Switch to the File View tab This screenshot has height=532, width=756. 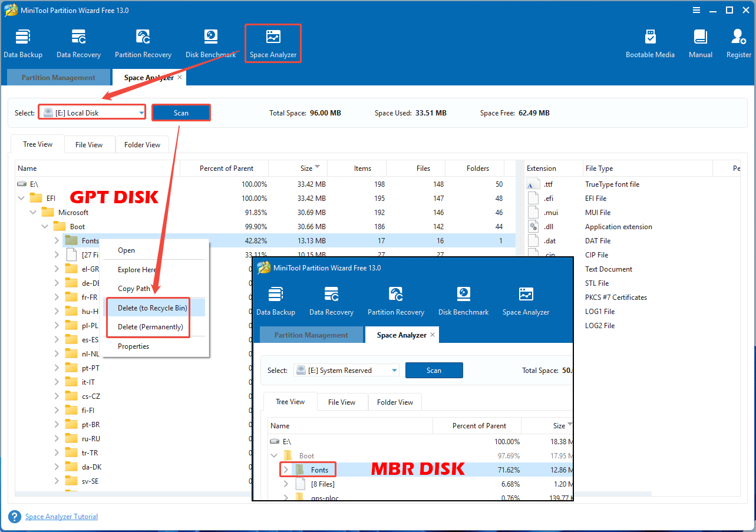(89, 144)
